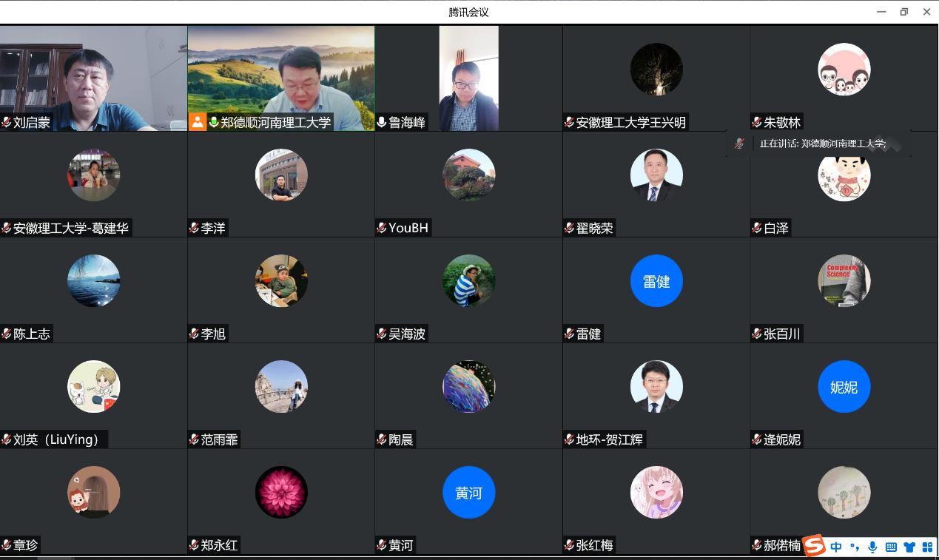Select the 雷健 blue avatar tile
This screenshot has height=560, width=939.
(656, 281)
